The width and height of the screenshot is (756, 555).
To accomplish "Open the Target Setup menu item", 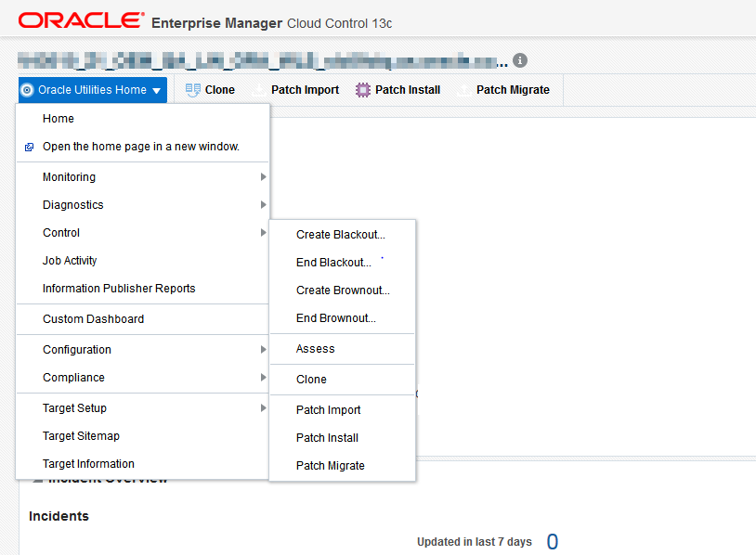I will coord(142,408).
